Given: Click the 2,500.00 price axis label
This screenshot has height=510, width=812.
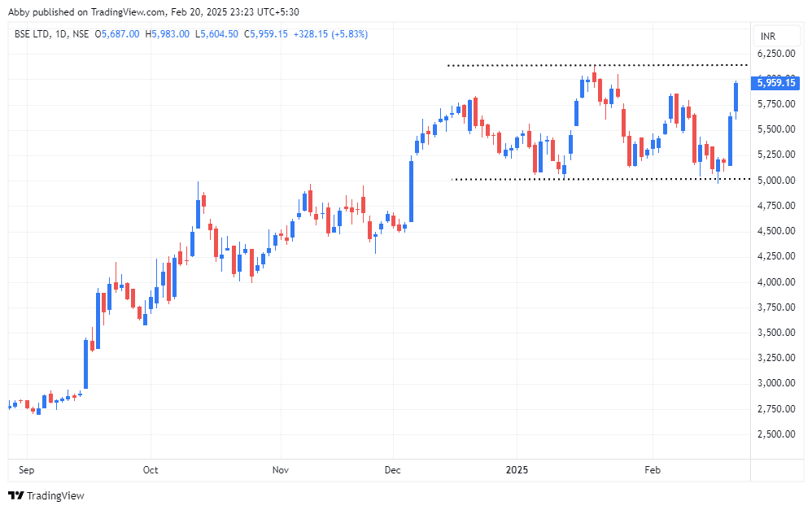Looking at the screenshot, I should click(776, 434).
